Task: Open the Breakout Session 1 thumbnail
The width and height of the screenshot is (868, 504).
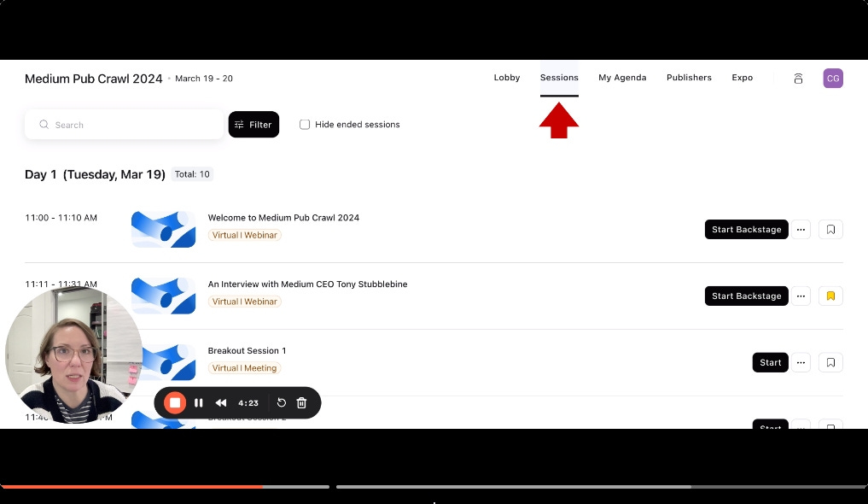Action: tap(169, 362)
